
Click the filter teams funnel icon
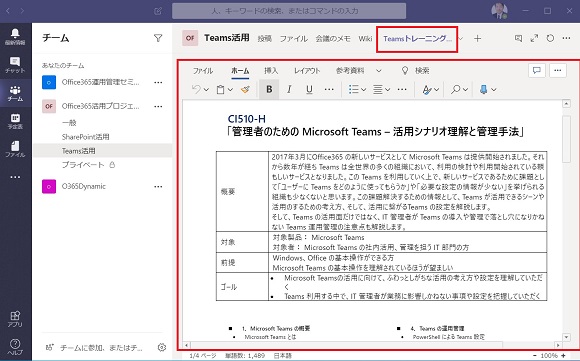158,38
